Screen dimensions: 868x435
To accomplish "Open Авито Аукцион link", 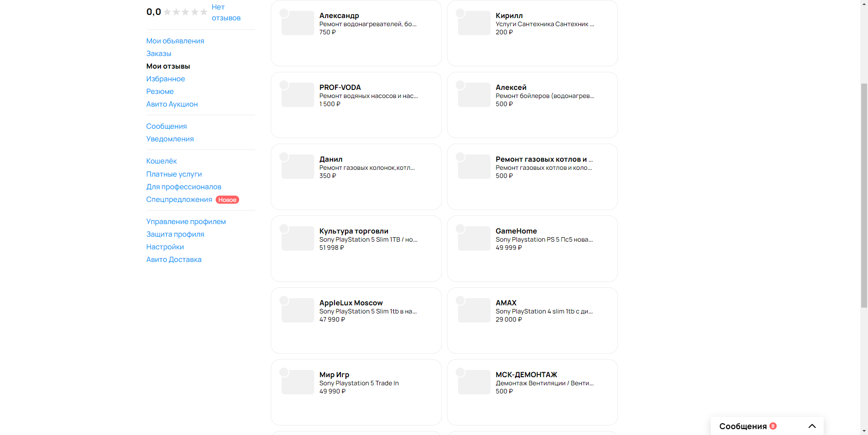I will [x=172, y=104].
